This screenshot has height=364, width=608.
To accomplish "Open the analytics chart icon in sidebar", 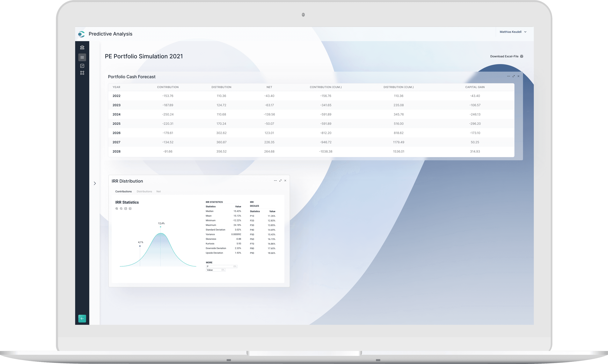I will 82,65.
